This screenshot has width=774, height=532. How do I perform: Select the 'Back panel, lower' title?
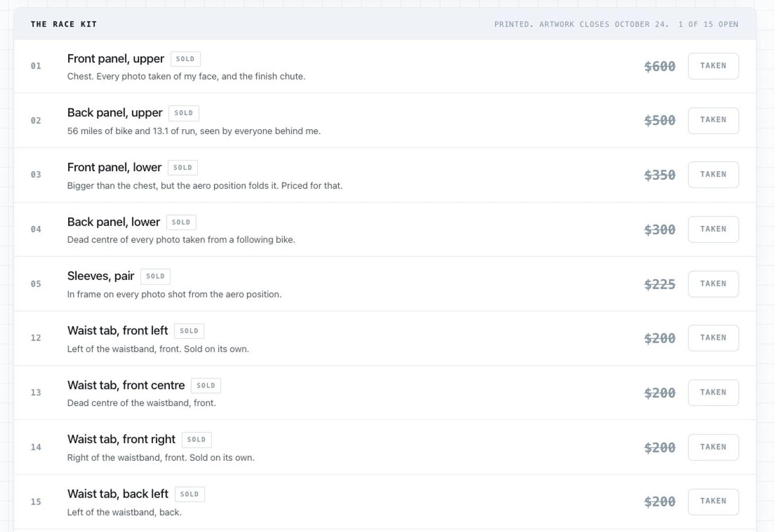[114, 222]
